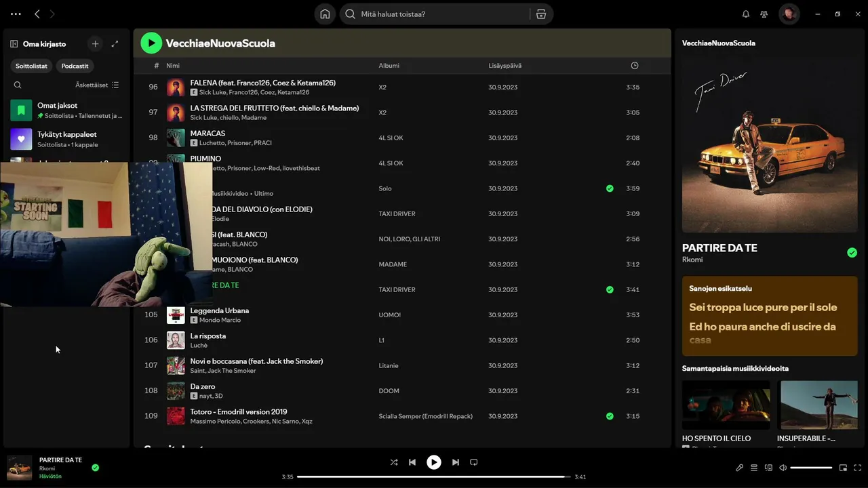Click Taxi Driver album cover in side panel
The width and height of the screenshot is (868, 488).
[770, 146]
